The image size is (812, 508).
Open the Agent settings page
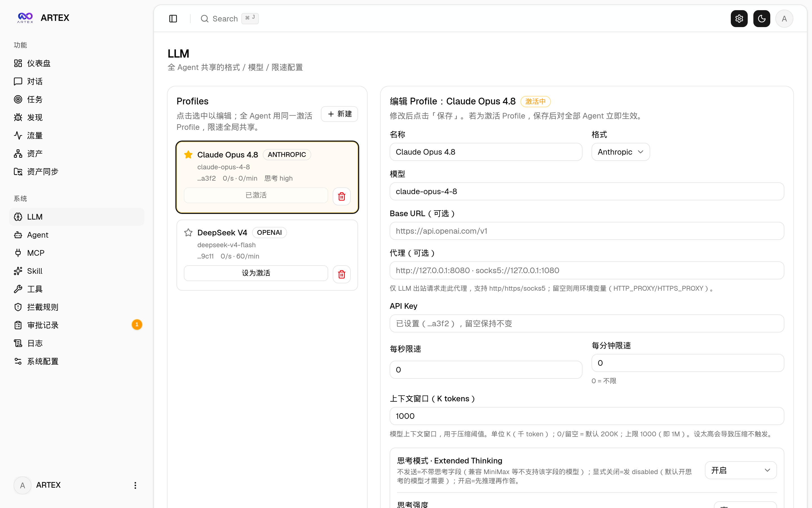[x=76, y=235]
